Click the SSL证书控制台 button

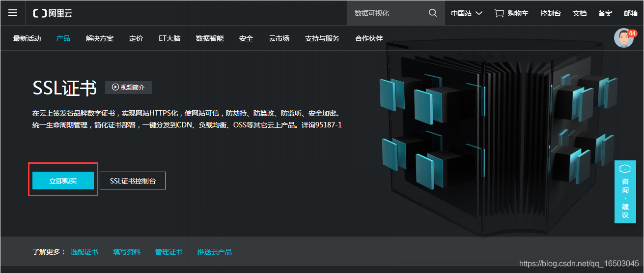(x=133, y=181)
